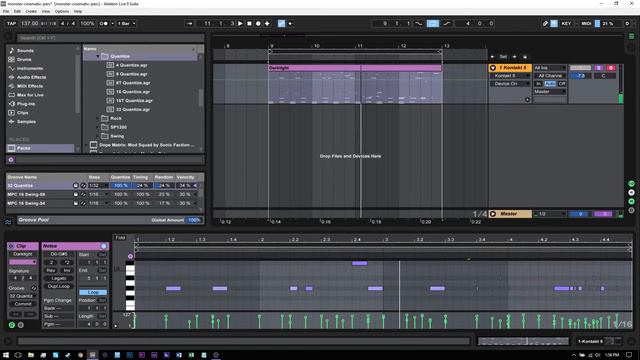Select Samples category in browser
This screenshot has width=640, height=360.
(x=26, y=122)
